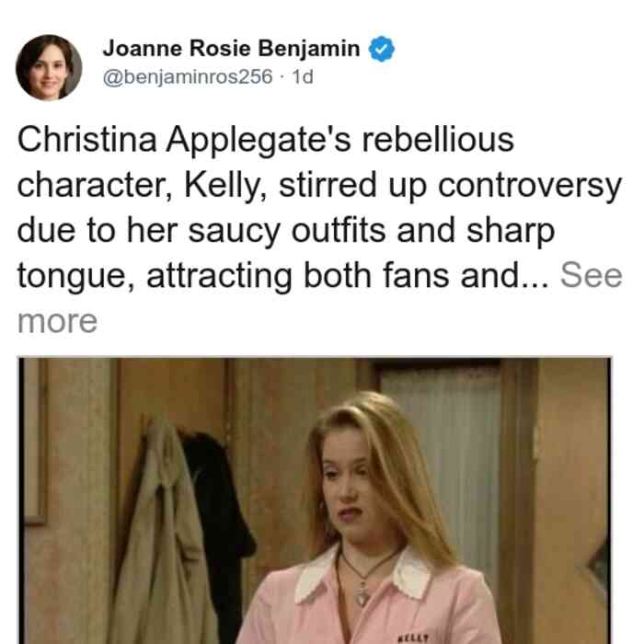644x644 pixels.
Task: Click the "controversy" word in the post
Action: click(530, 187)
